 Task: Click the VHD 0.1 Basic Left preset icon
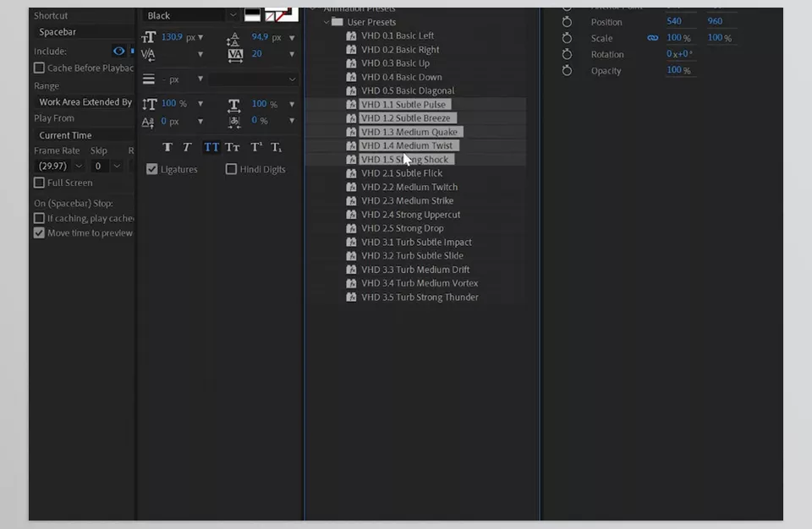point(351,35)
